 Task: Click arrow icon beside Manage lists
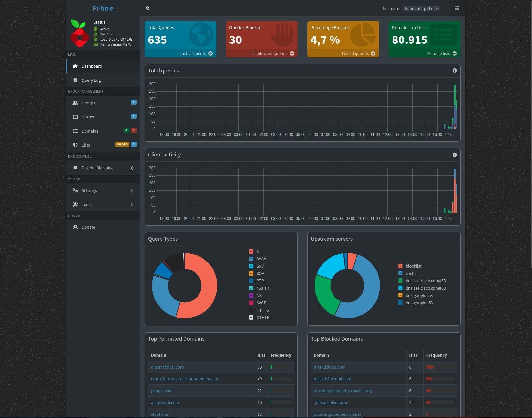(454, 54)
